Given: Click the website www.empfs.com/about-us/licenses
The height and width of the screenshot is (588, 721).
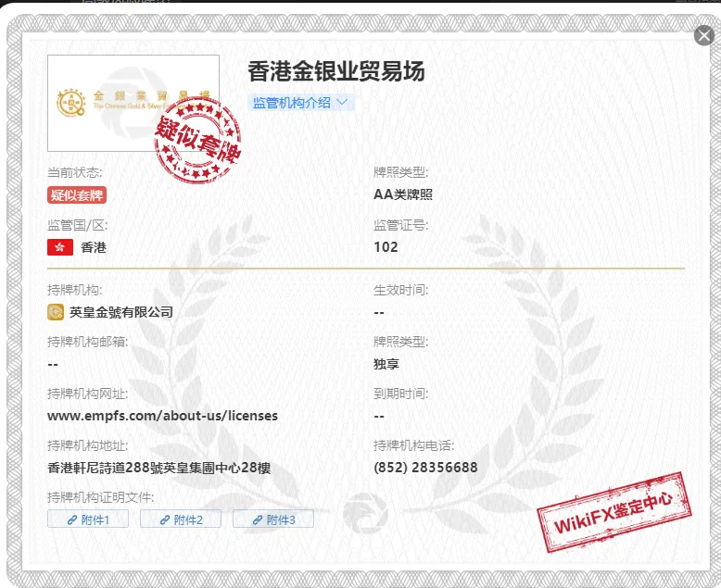Looking at the screenshot, I should 162,416.
